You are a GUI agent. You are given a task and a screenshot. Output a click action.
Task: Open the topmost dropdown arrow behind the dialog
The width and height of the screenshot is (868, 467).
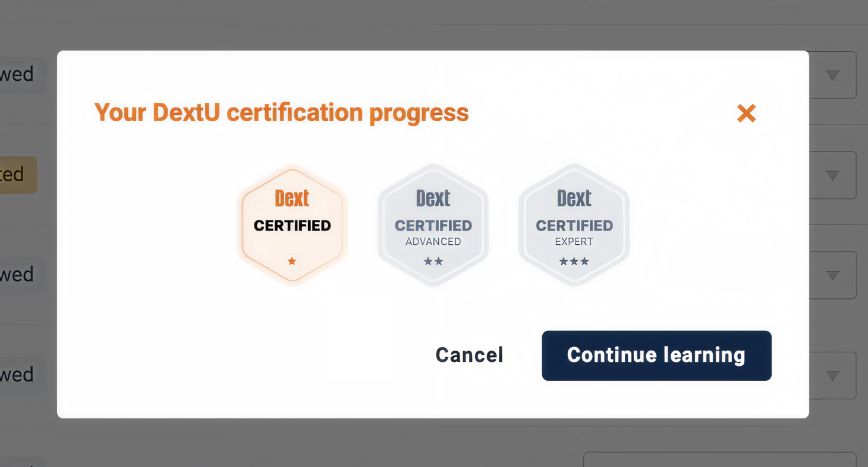pos(833,75)
